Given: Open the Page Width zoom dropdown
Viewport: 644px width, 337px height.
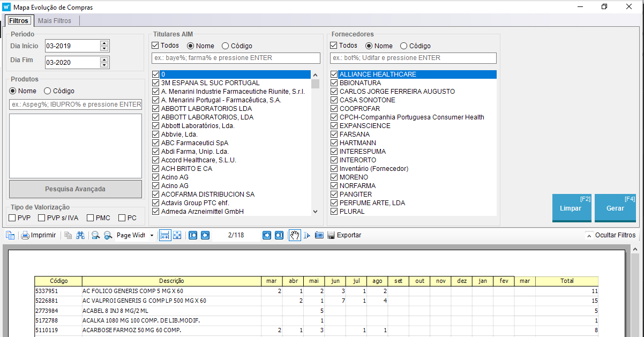Looking at the screenshot, I should (x=152, y=236).
